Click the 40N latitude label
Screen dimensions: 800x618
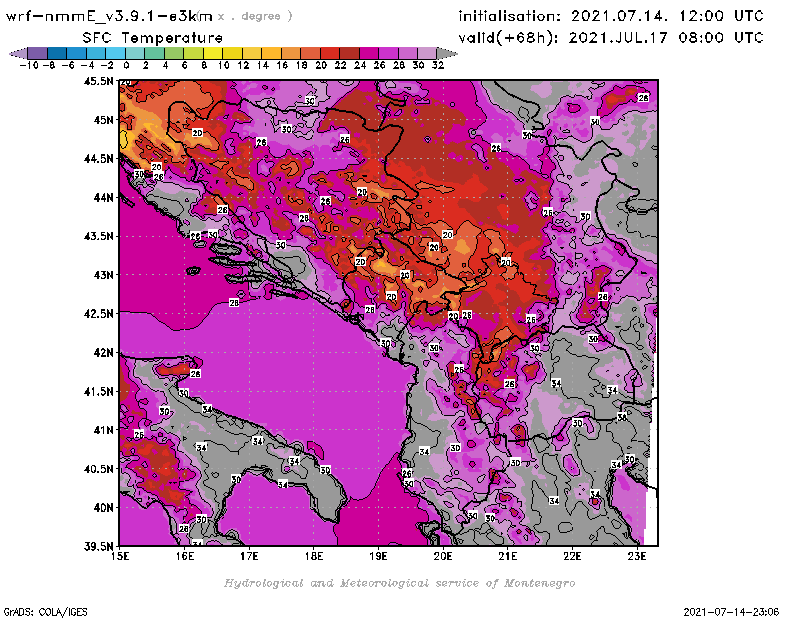[103, 508]
